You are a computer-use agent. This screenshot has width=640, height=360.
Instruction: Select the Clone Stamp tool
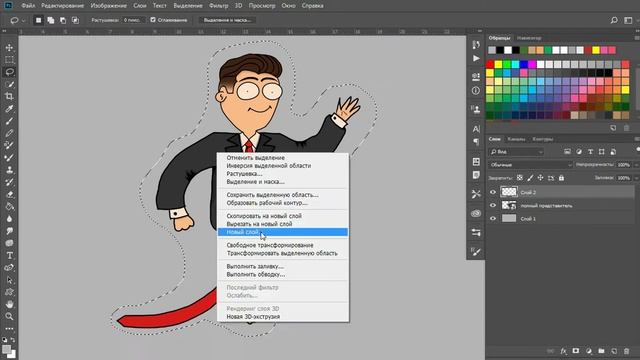click(x=9, y=170)
